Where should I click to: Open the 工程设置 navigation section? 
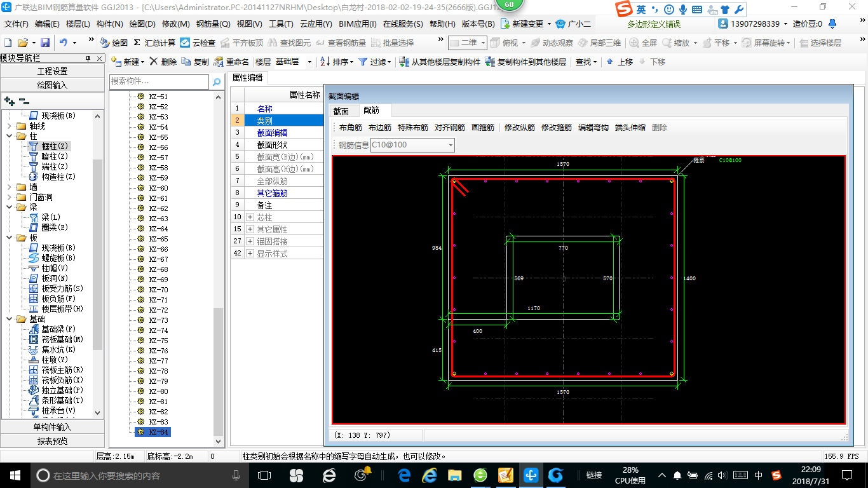(52, 71)
